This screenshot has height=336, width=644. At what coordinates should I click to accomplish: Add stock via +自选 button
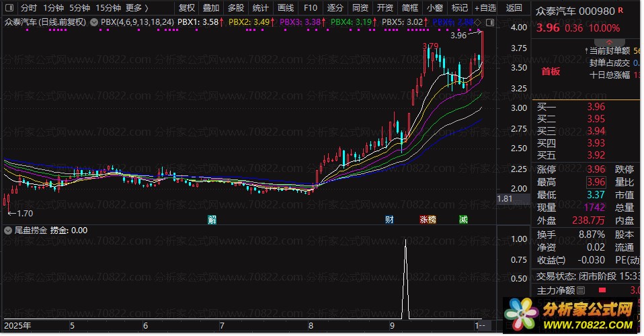click(485, 8)
